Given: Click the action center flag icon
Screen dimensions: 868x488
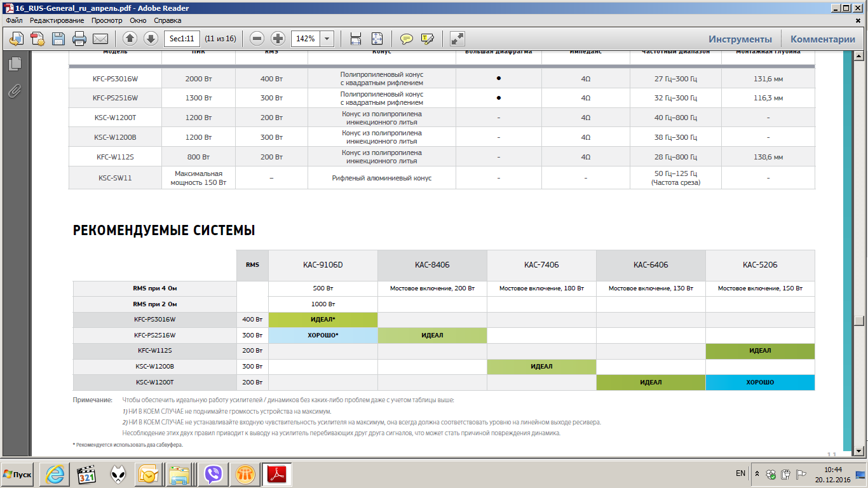Looking at the screenshot, I should coord(801,474).
